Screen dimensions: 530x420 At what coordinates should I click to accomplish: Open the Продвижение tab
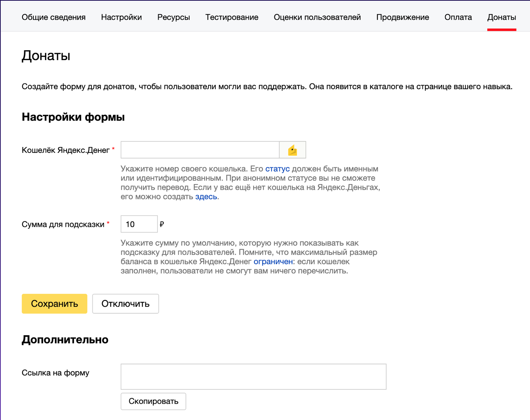[403, 17]
